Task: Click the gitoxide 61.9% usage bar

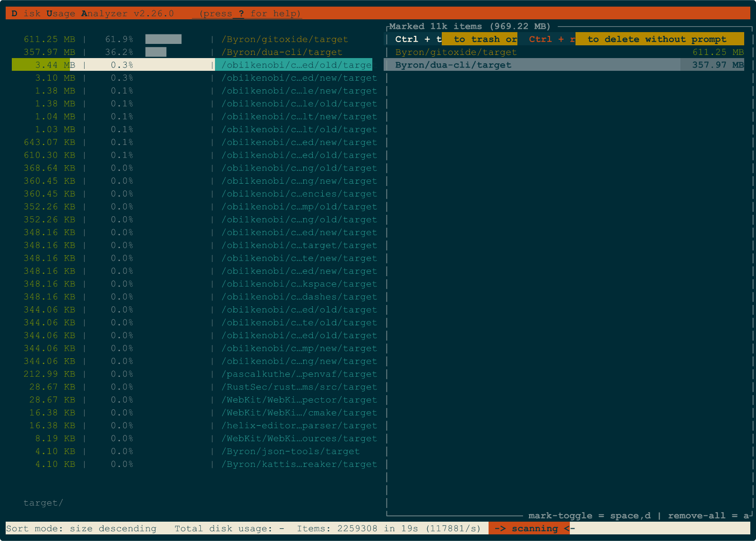Action: (163, 39)
